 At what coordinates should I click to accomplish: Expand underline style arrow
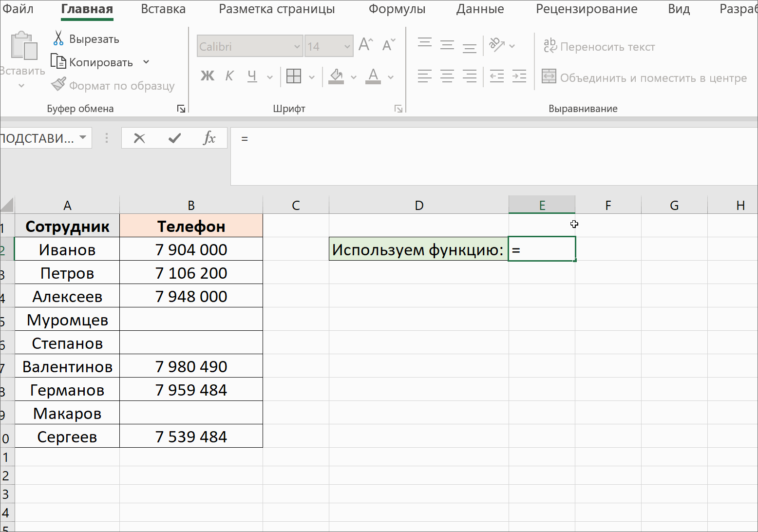click(x=270, y=77)
